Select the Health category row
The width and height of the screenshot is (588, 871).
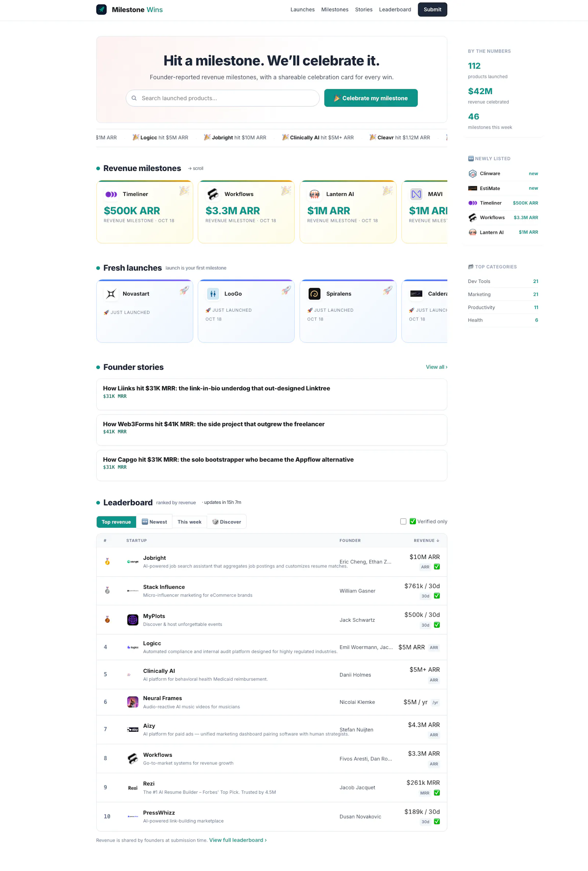coord(503,320)
